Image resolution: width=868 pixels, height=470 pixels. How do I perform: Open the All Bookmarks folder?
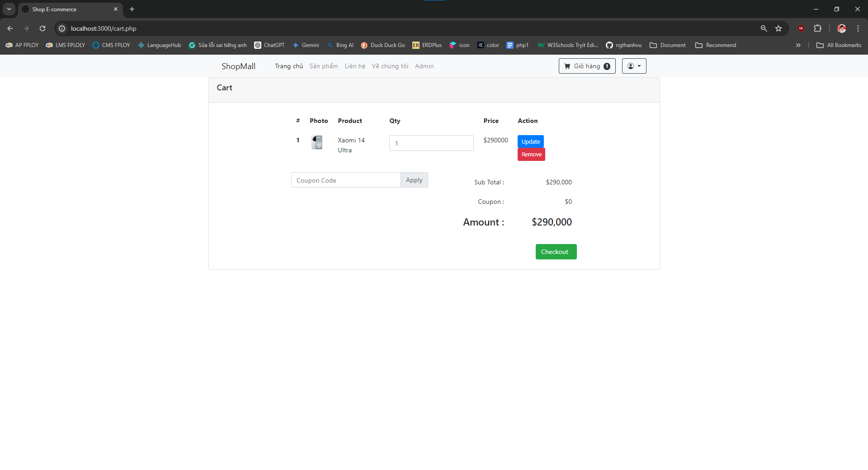coord(839,45)
